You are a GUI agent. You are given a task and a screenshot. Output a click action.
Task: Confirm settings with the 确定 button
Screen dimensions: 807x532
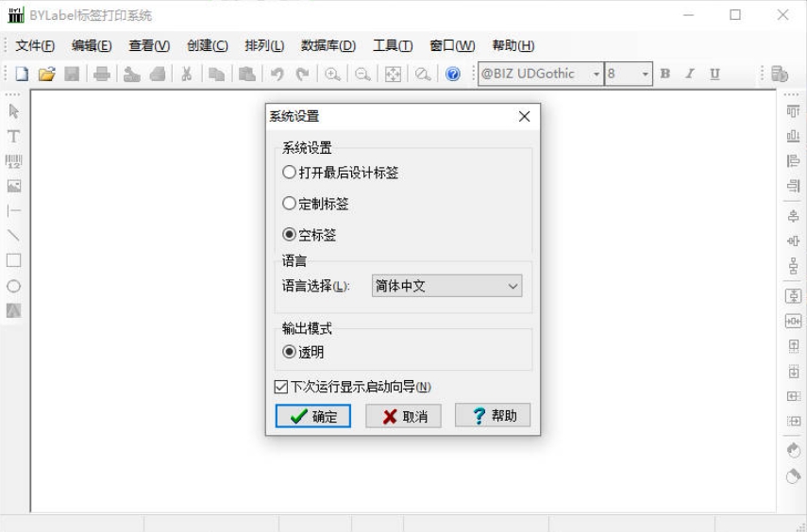[x=313, y=416]
